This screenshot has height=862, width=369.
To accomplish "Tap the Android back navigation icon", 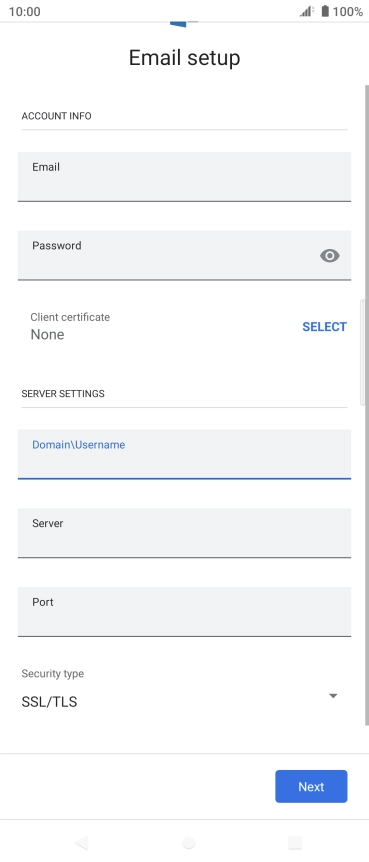I will click(x=81, y=843).
